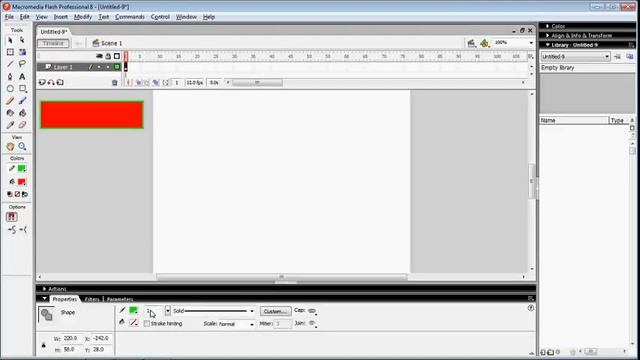Screen dimensions: 640x360
Task: Pick the Text tool
Action: click(22, 76)
